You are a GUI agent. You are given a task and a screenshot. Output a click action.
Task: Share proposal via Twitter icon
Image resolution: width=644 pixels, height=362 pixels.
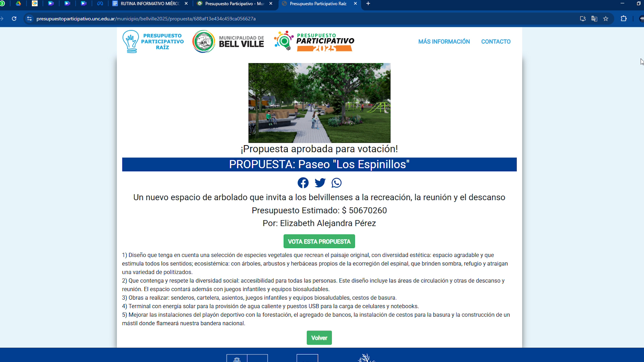tap(320, 183)
